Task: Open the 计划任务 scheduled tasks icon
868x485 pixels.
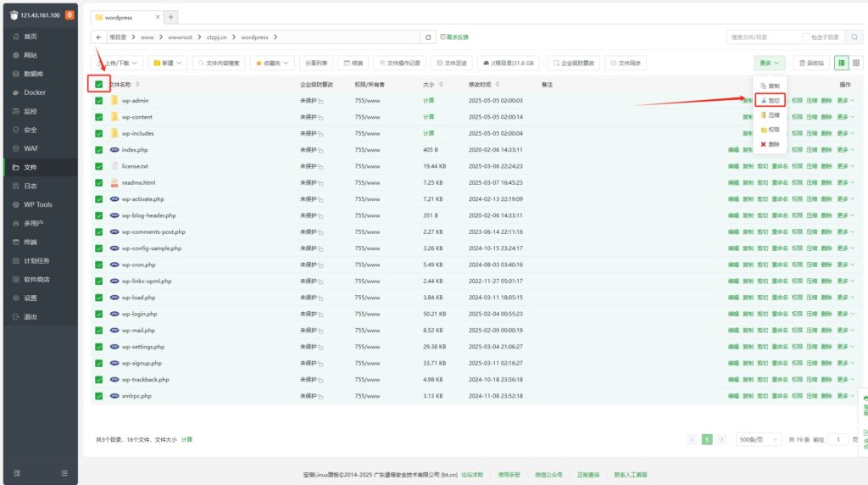Action: pos(16,261)
